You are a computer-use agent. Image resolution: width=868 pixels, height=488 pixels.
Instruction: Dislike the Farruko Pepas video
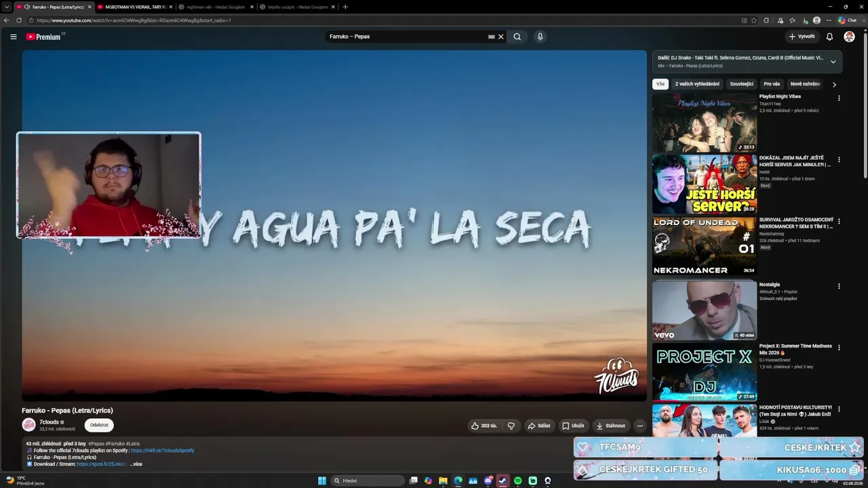point(511,426)
